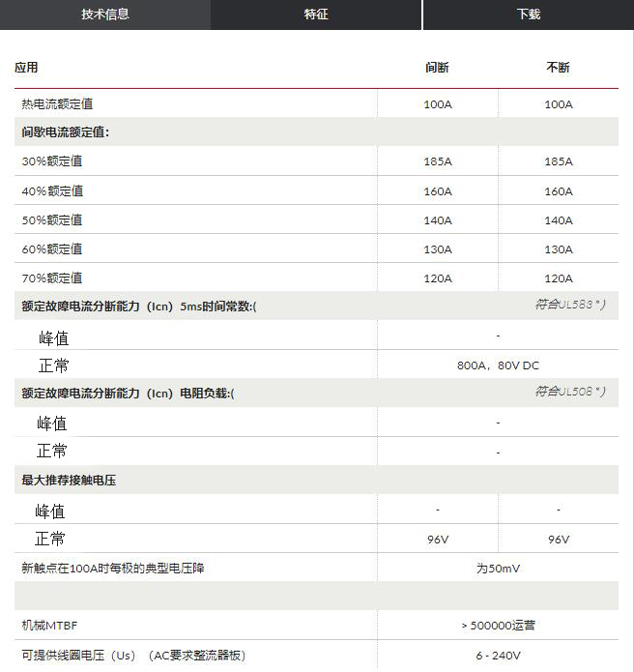Click the 间断 column header
The height and width of the screenshot is (672, 634).
437,68
